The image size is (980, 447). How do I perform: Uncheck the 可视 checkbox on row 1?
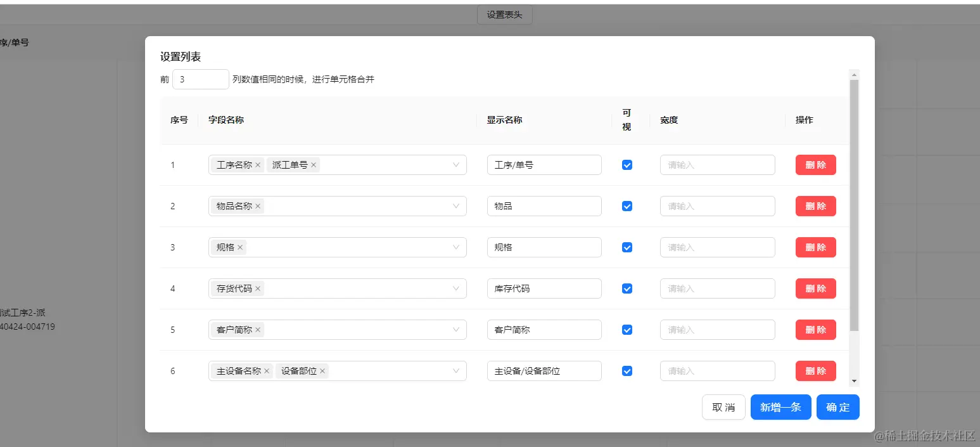(627, 164)
